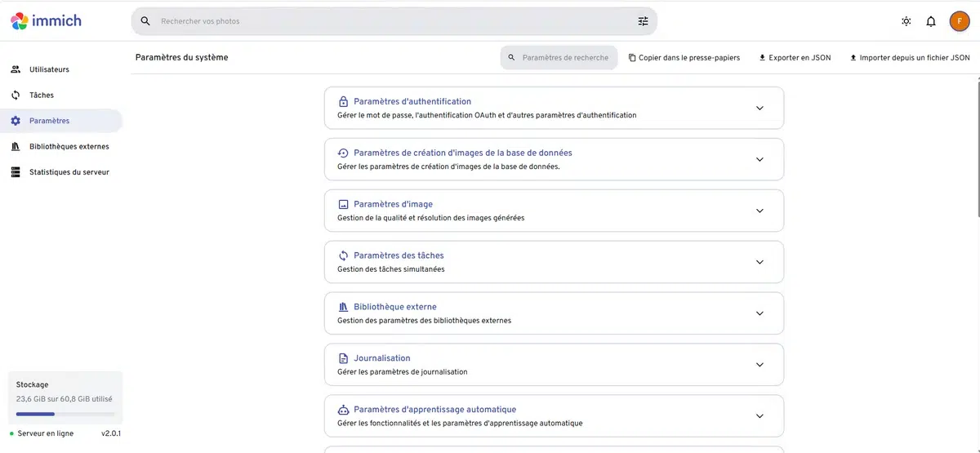Click the Bibliothèques externes books icon
980x453 pixels.
pos(16,147)
